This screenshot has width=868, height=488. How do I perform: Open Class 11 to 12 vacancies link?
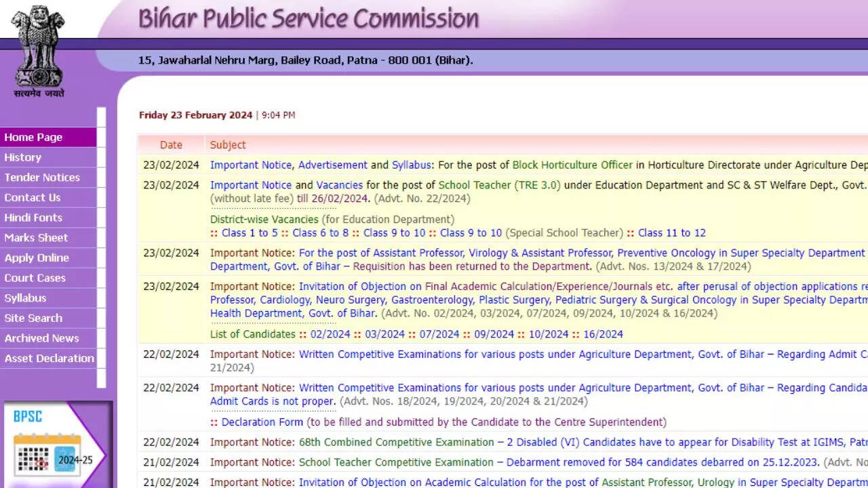pyautogui.click(x=671, y=232)
